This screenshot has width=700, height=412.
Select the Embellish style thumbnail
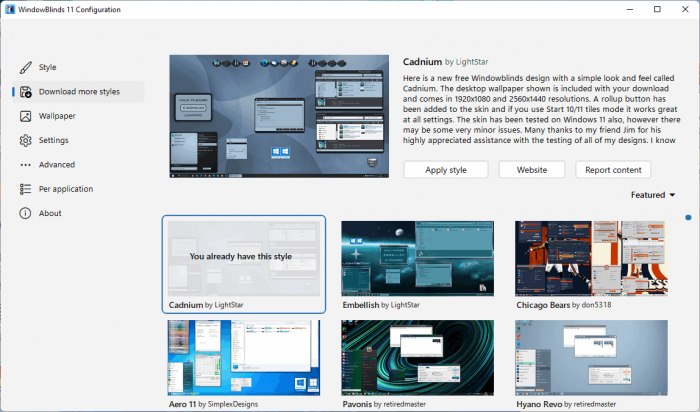coord(416,257)
